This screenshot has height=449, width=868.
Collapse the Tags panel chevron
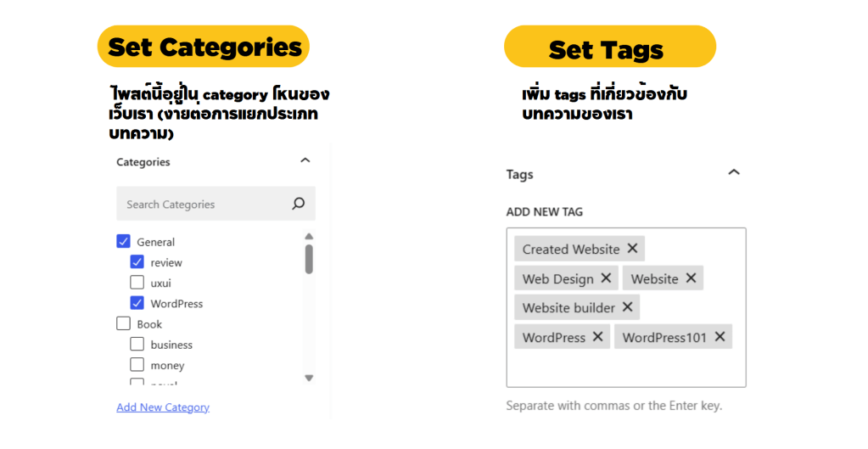click(734, 172)
